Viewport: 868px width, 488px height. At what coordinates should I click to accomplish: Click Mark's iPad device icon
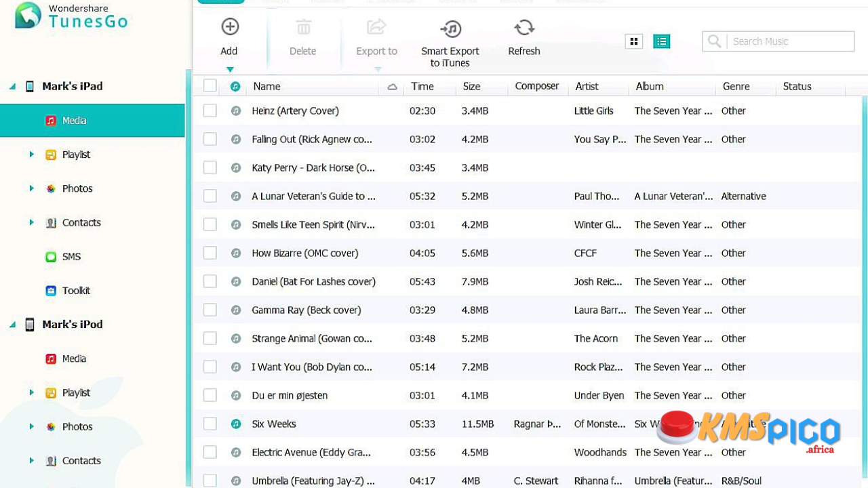30,87
